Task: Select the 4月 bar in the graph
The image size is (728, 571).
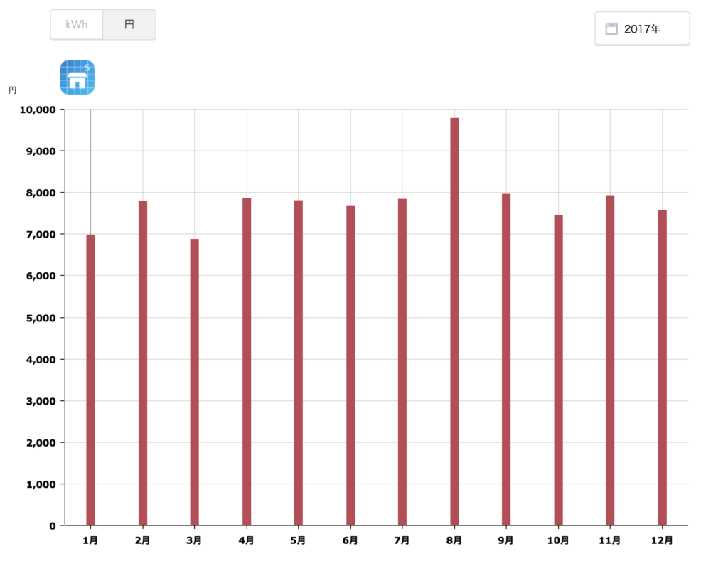Action: 247,361
